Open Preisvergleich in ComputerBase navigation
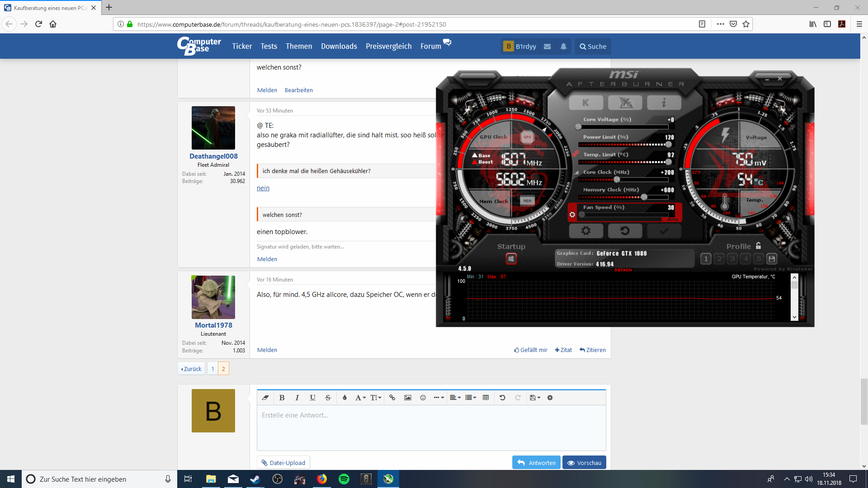 (x=389, y=46)
